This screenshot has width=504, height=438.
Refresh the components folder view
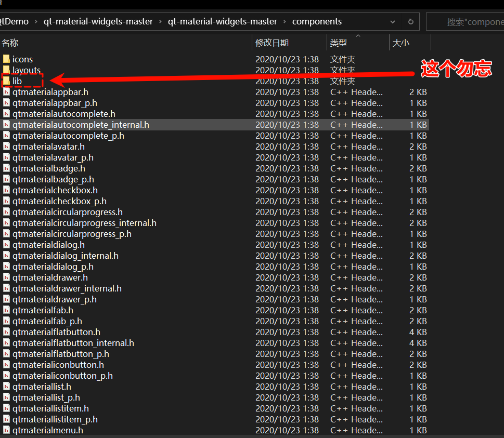pos(410,21)
